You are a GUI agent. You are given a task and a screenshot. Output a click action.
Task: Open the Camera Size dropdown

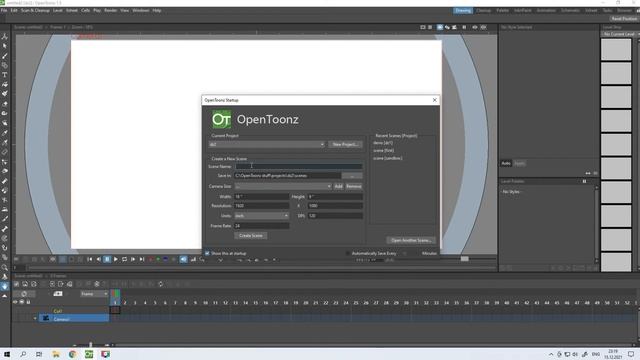point(283,186)
